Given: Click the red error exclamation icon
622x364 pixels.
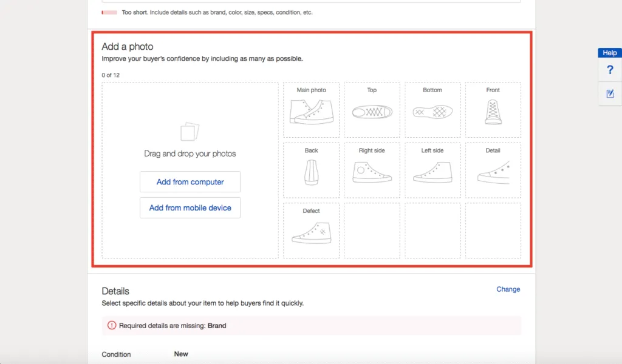Looking at the screenshot, I should coord(111,325).
